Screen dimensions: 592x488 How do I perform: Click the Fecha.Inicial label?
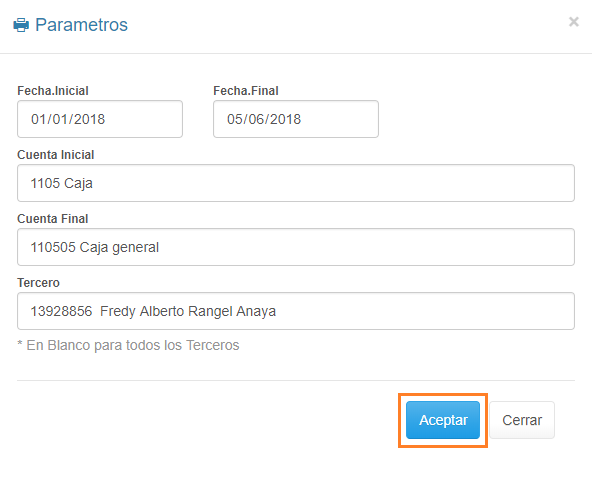pos(53,91)
